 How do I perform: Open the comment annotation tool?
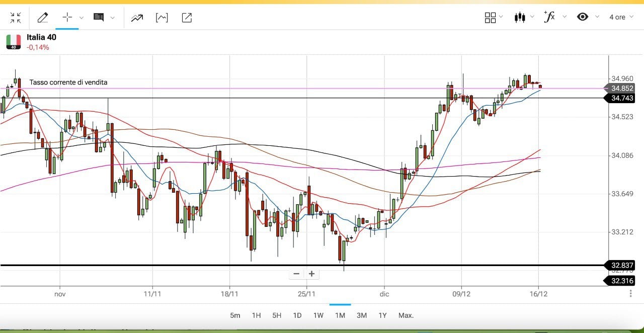coord(99,18)
